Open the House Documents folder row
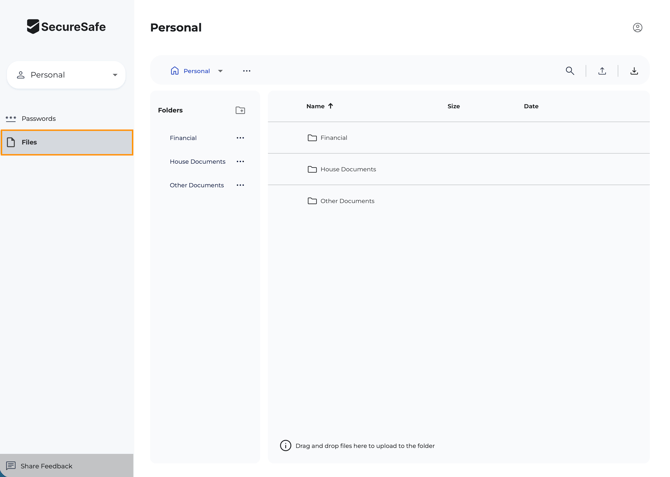The height and width of the screenshot is (477, 670). (x=348, y=169)
